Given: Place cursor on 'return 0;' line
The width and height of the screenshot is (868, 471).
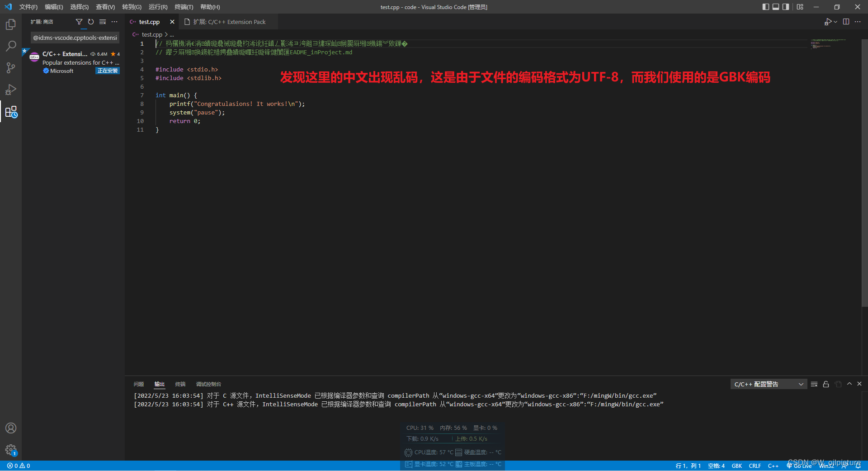Looking at the screenshot, I should pyautogui.click(x=185, y=121).
